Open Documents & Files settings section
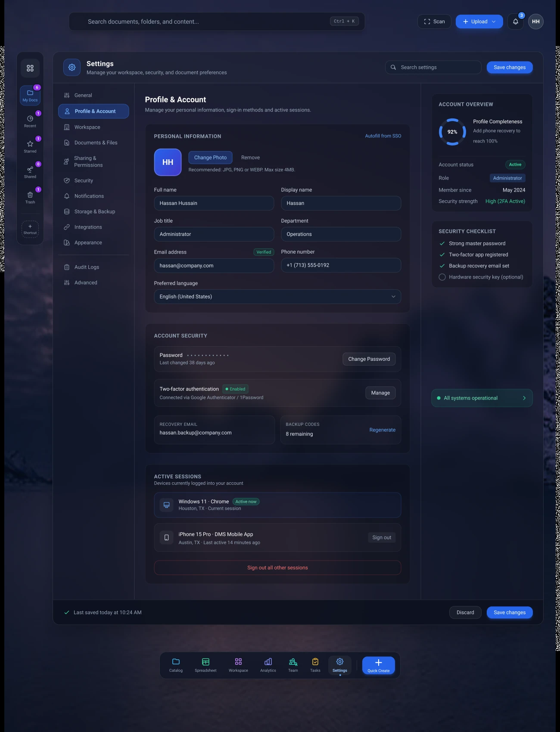Viewport: 560px width, 732px height. coord(93,143)
